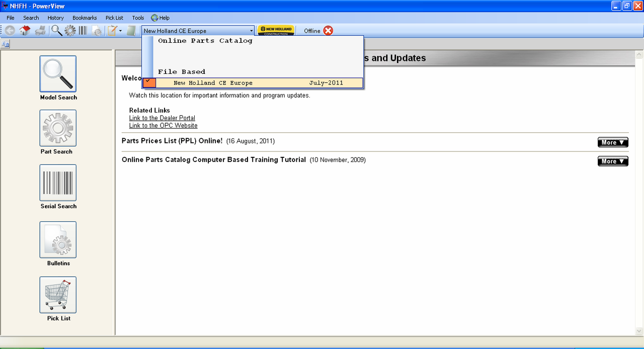This screenshot has height=349, width=644.
Task: Click the July-2011 date text
Action: coord(326,83)
